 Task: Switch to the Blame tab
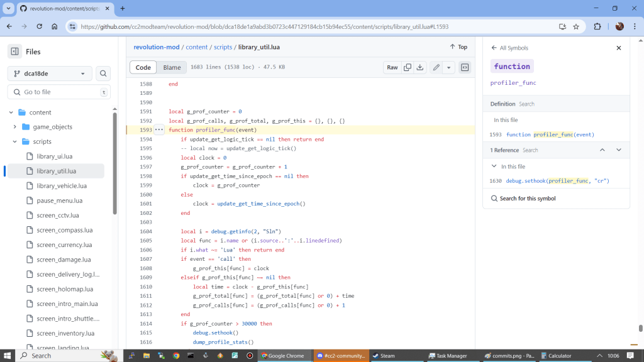[x=172, y=67]
